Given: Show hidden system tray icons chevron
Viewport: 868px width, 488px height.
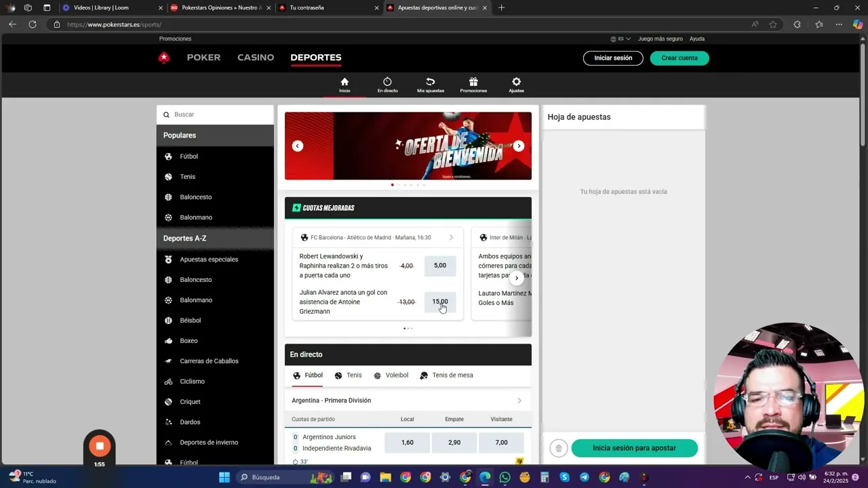Looking at the screenshot, I should 748,477.
